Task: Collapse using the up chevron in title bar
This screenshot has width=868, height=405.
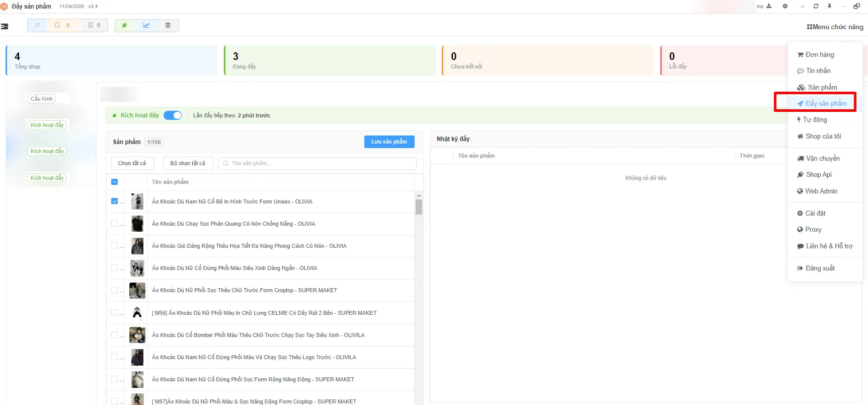Action: pyautogui.click(x=803, y=6)
